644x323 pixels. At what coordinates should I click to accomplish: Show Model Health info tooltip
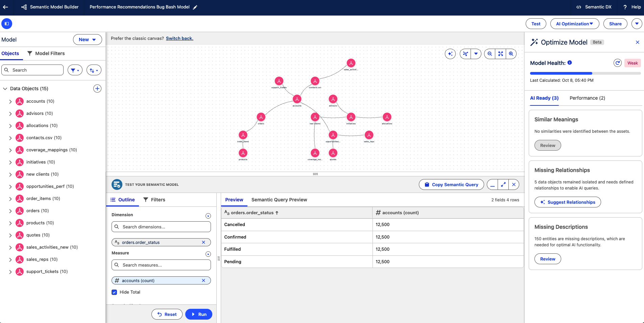tap(570, 63)
